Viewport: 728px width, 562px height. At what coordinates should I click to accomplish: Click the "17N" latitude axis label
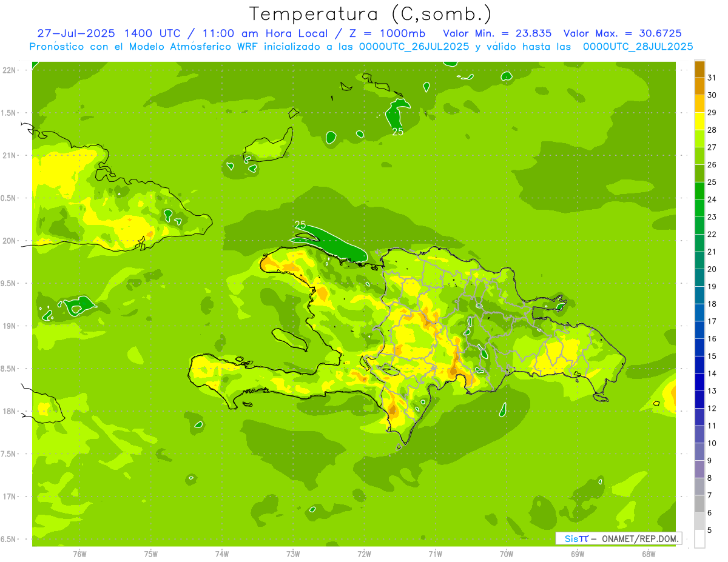coord(8,497)
